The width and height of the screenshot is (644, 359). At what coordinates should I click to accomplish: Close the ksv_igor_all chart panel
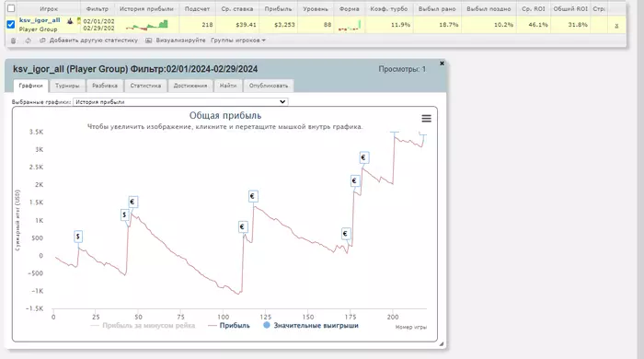(442, 64)
